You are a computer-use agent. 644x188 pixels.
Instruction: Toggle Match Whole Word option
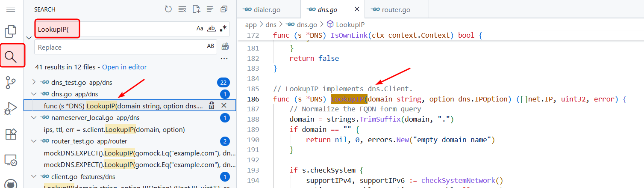(x=211, y=29)
